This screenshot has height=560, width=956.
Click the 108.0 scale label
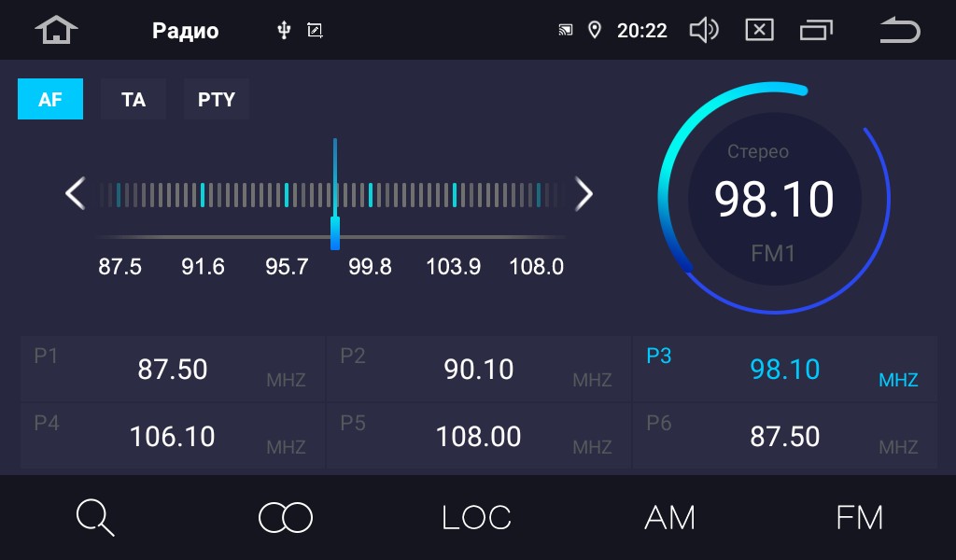click(537, 266)
